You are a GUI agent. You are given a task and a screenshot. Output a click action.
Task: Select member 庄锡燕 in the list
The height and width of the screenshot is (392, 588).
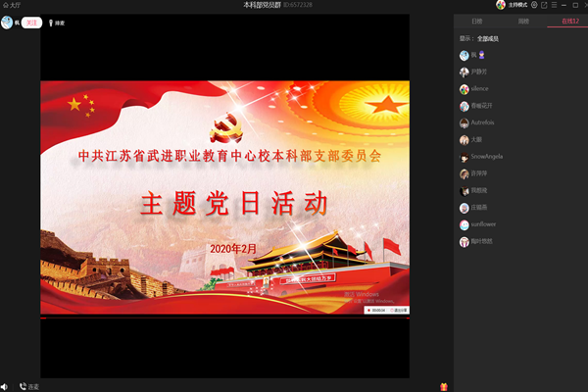click(521, 208)
